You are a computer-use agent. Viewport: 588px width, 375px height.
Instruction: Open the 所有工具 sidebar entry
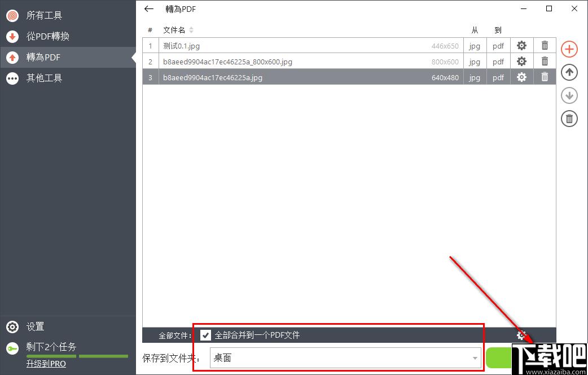(68, 15)
